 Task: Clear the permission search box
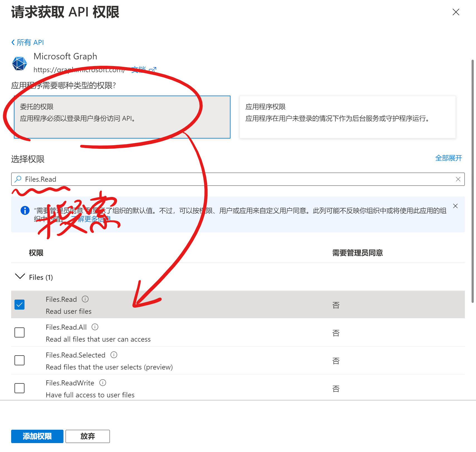pos(458,179)
